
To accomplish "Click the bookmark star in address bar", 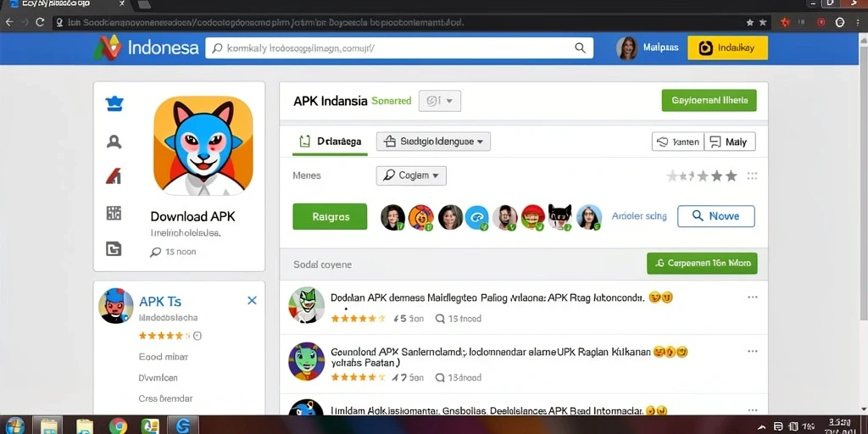I will point(750,23).
